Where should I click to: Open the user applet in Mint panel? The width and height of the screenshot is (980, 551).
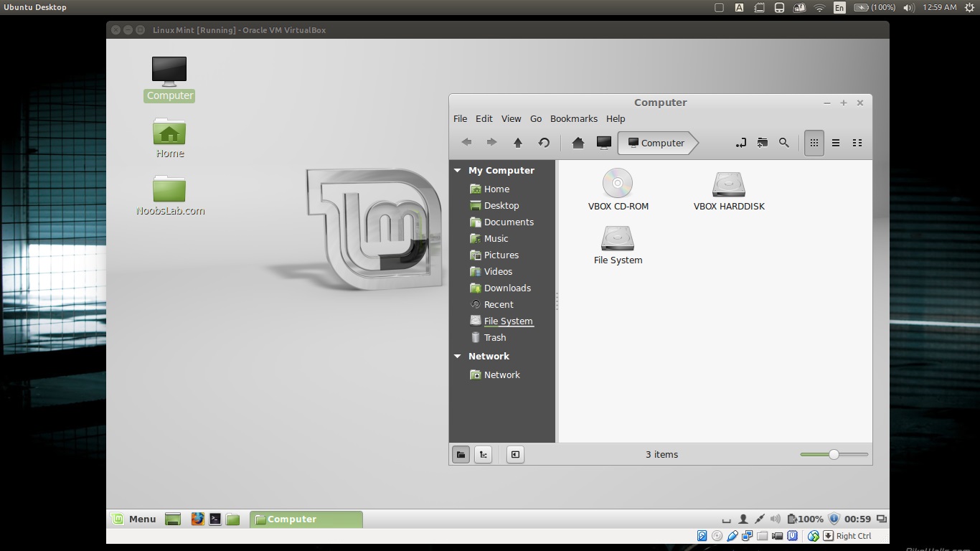pyautogui.click(x=743, y=519)
